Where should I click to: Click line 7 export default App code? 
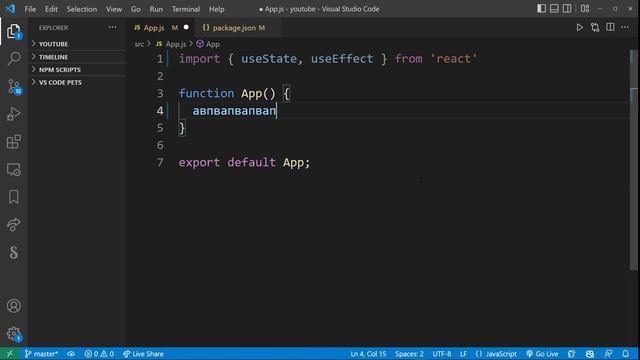[244, 162]
